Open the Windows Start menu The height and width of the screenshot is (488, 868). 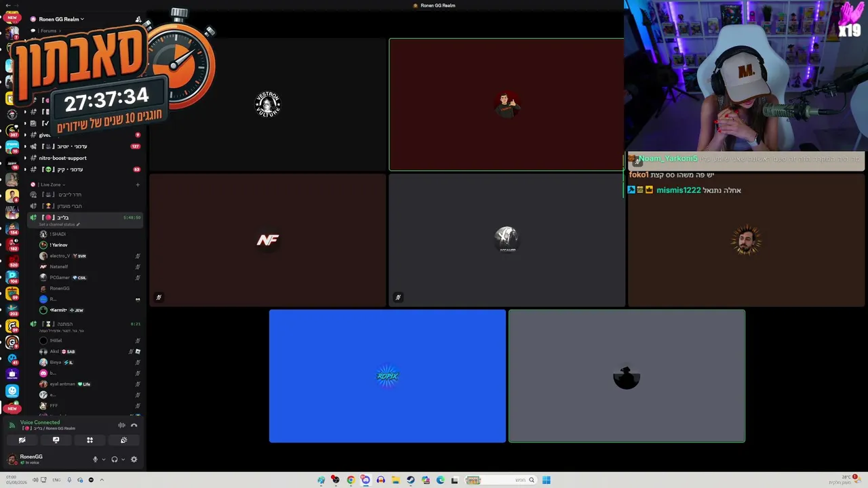(546, 480)
